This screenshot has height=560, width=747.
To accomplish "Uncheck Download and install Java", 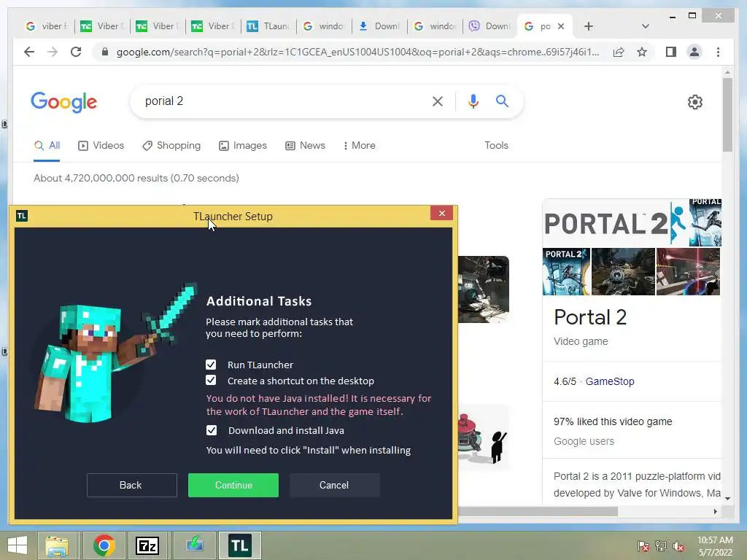I will click(211, 430).
